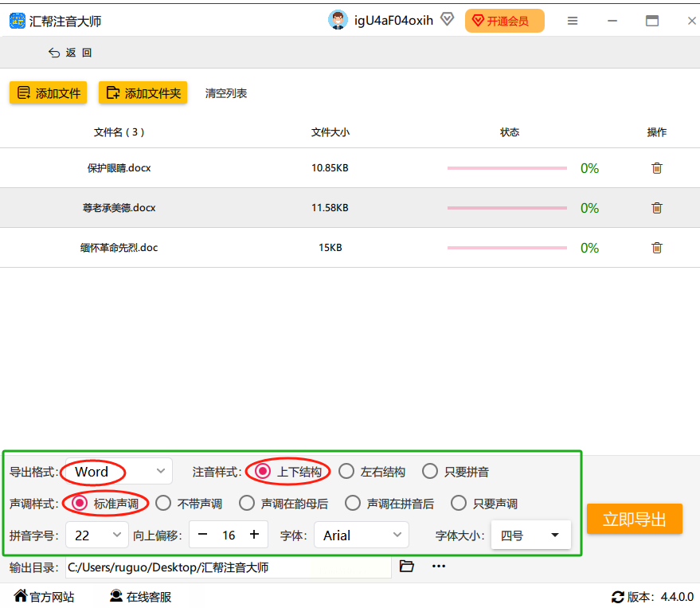700x608 pixels.
Task: Increase 向上偏移 with the plus button
Action: [254, 535]
